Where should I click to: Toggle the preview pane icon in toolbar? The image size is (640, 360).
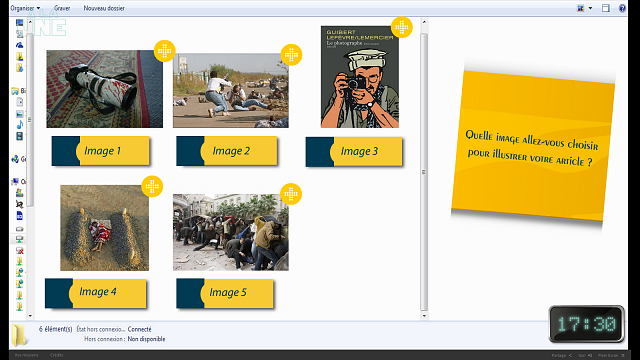[606, 8]
